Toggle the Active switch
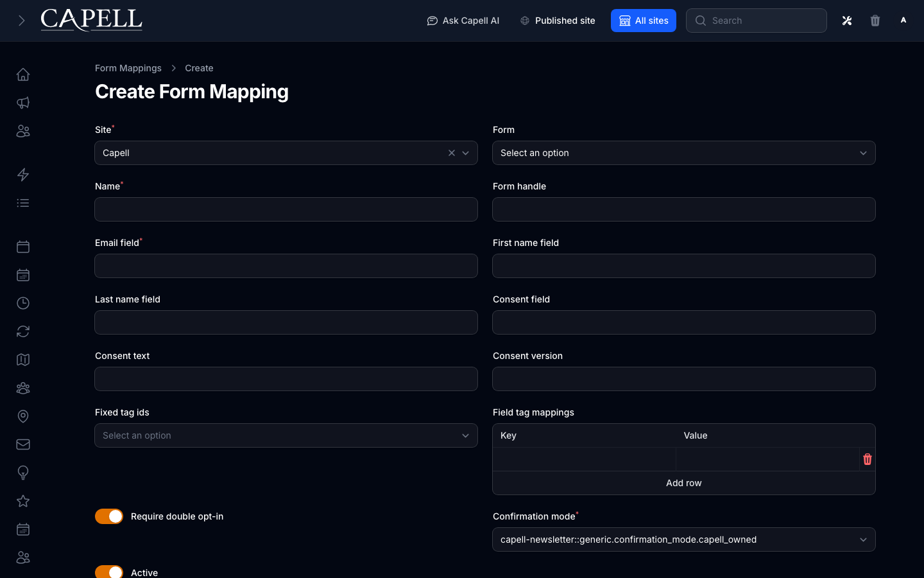Image resolution: width=924 pixels, height=578 pixels. coord(109,572)
